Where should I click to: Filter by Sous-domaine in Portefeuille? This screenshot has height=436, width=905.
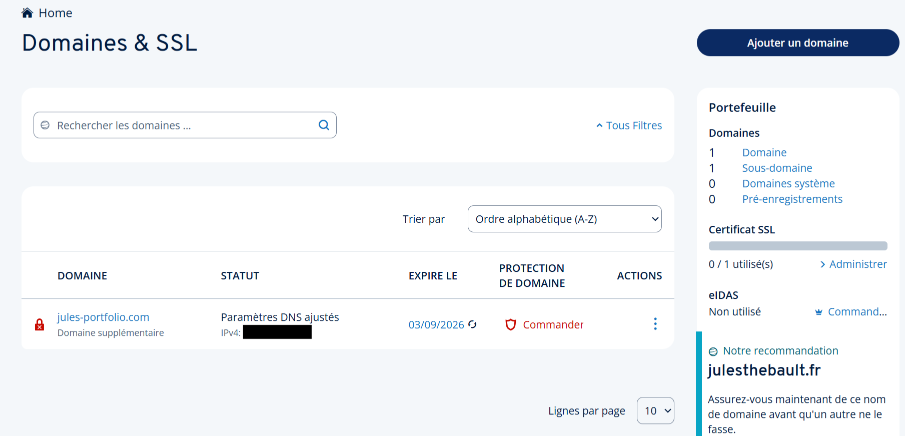[x=776, y=168]
